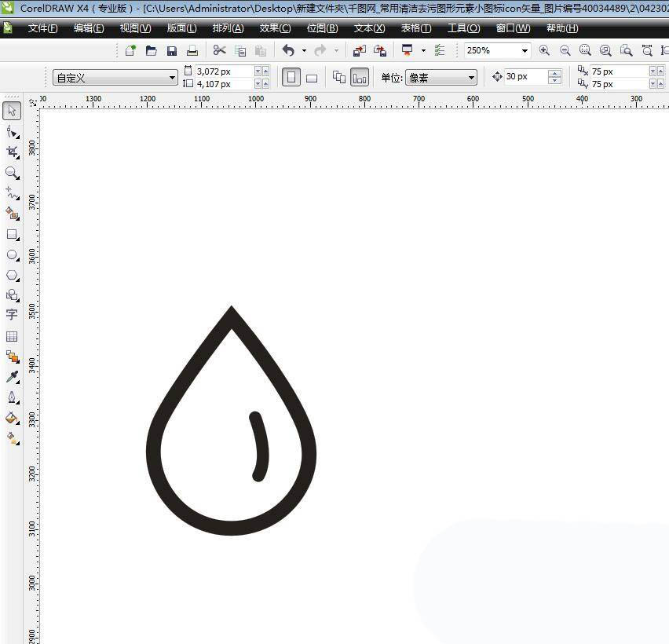
Task: Pick the Eyedropper tool
Action: click(12, 377)
